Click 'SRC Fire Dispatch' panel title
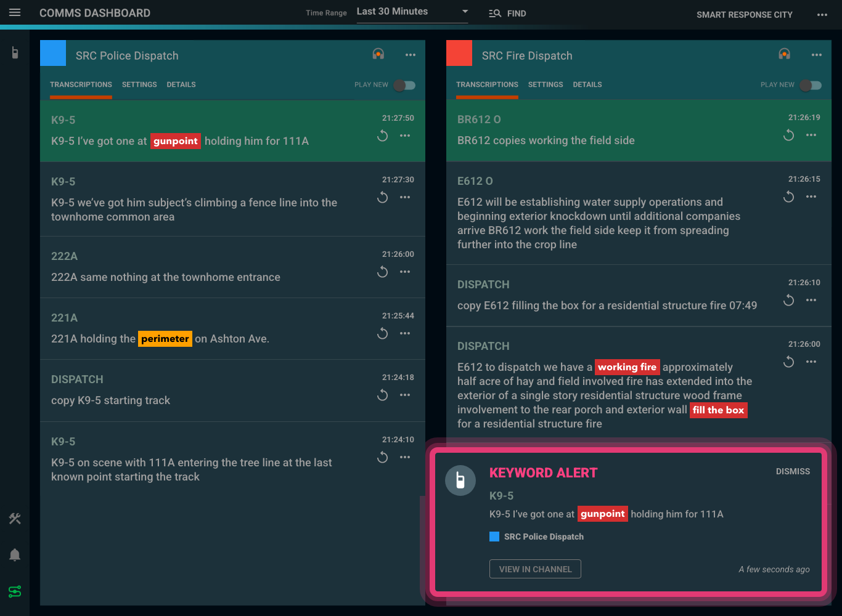The width and height of the screenshot is (842, 616). (x=527, y=56)
